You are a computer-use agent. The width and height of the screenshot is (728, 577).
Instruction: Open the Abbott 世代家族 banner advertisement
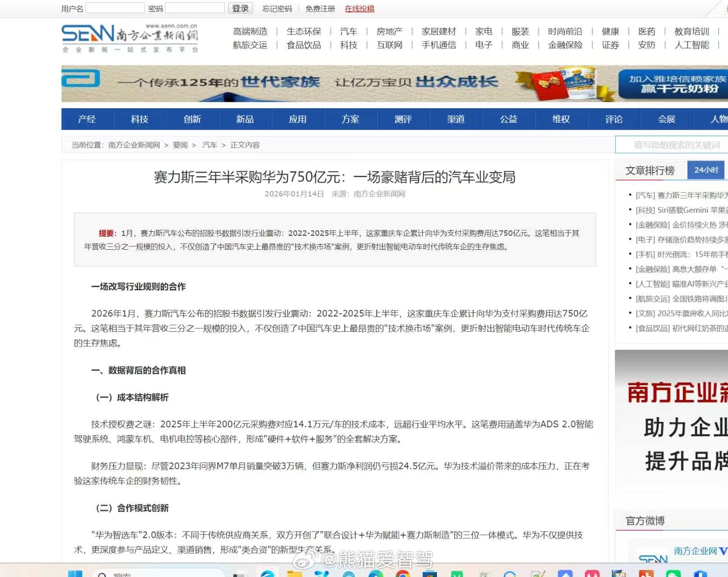pyautogui.click(x=395, y=83)
